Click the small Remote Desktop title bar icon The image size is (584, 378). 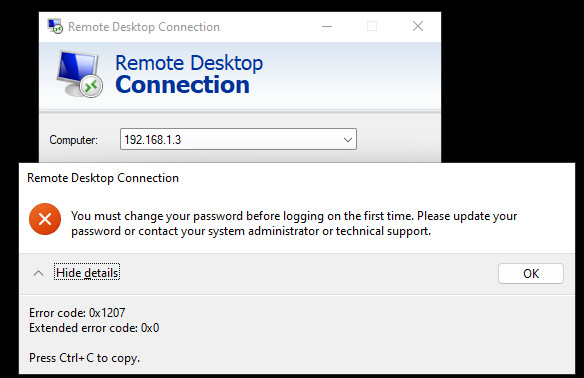pyautogui.click(x=55, y=26)
